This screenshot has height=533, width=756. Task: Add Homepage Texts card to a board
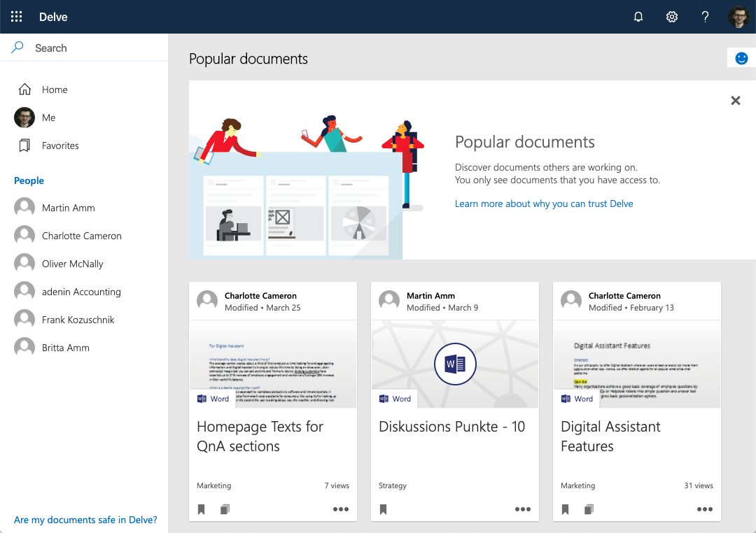(225, 509)
